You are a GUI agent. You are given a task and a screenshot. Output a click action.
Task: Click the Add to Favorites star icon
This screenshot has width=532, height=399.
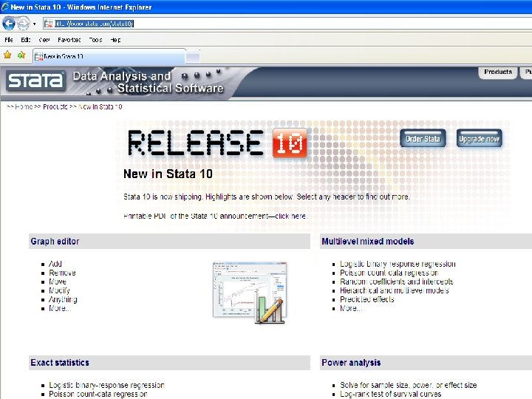pyautogui.click(x=21, y=55)
